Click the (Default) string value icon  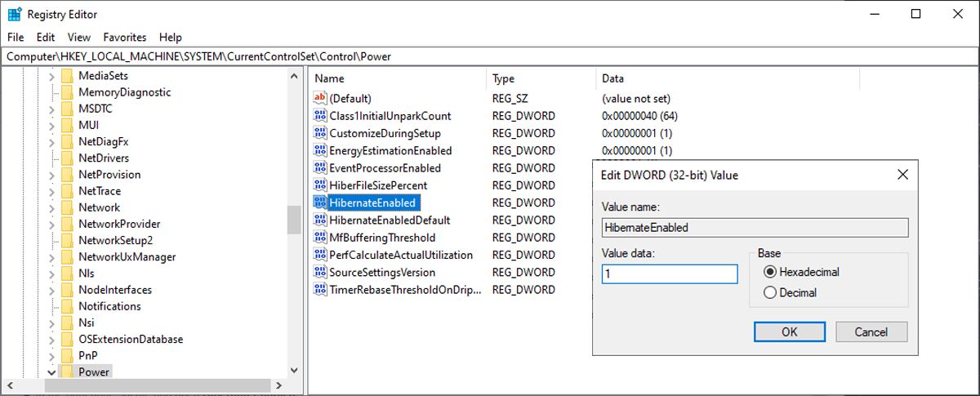pos(319,98)
